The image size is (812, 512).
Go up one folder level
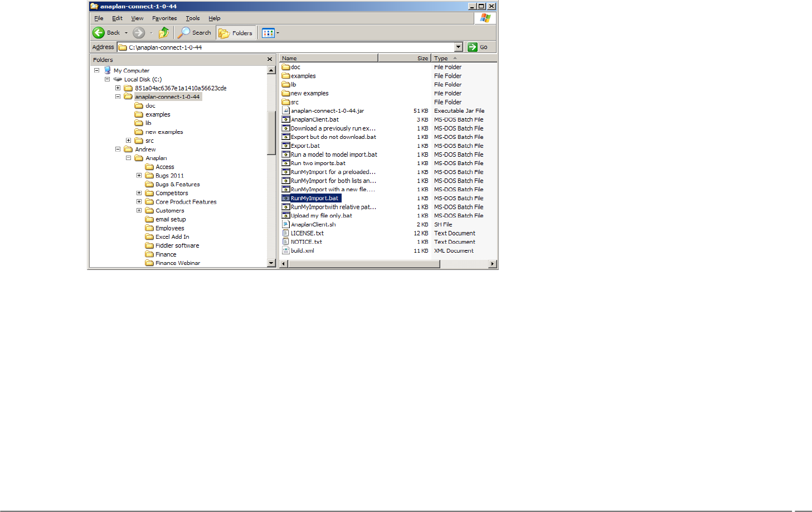(x=164, y=33)
